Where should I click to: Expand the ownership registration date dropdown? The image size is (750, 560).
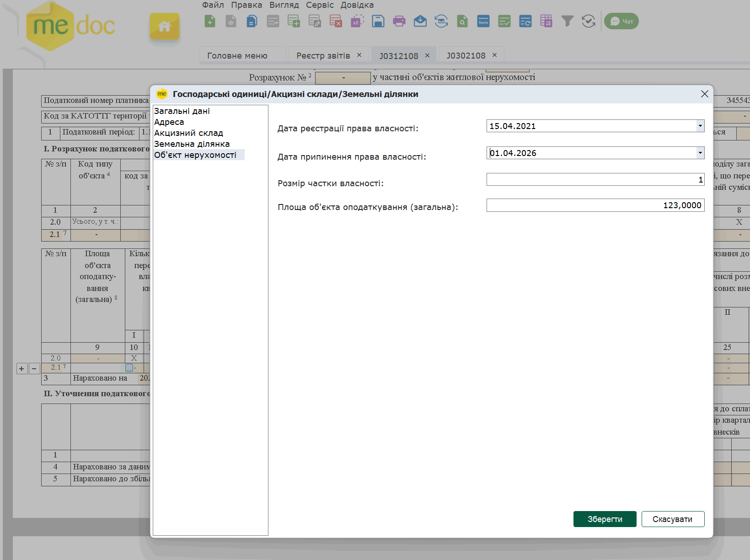coord(700,126)
